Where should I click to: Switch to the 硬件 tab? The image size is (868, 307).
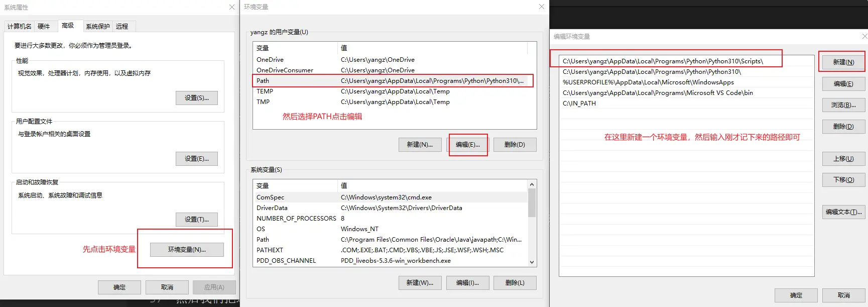tap(44, 26)
